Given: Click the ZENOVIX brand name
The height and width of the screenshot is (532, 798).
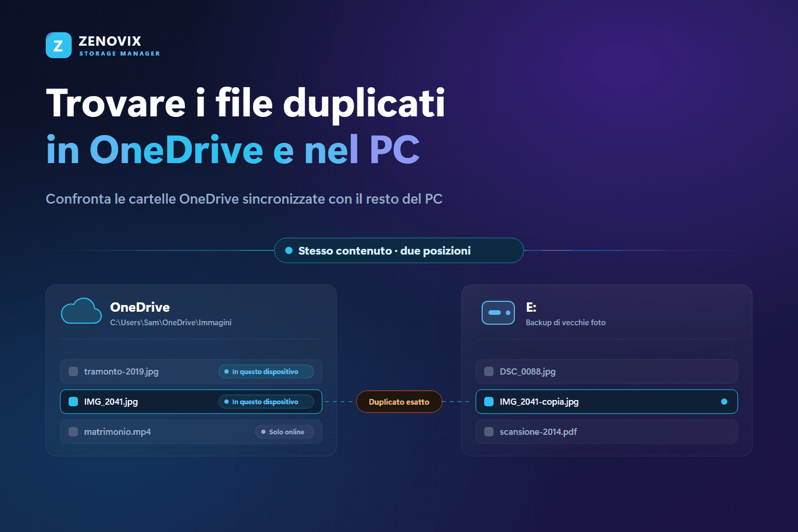Looking at the screenshot, I should (x=110, y=41).
